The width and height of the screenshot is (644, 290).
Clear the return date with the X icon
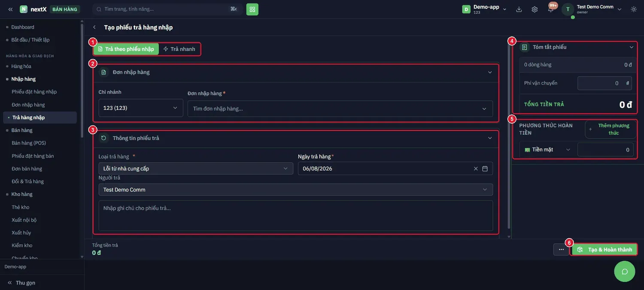click(475, 169)
